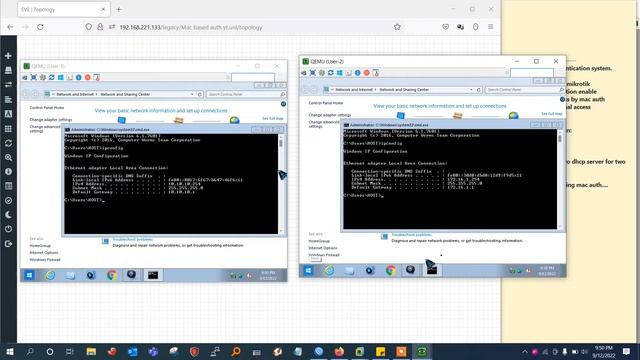
Task: Open Windows Firewall in QEMU (User-2) window
Action: (x=324, y=255)
